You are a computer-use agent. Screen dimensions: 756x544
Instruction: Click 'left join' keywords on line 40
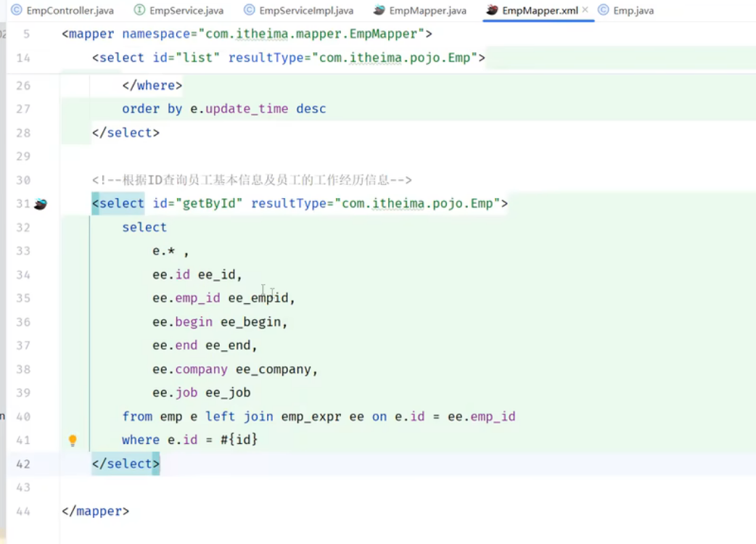coord(239,416)
